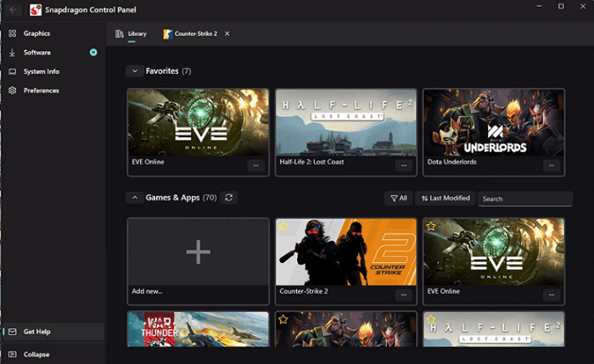Toggle favorite star on Half-Life 2 tile at bottom

(x=431, y=320)
